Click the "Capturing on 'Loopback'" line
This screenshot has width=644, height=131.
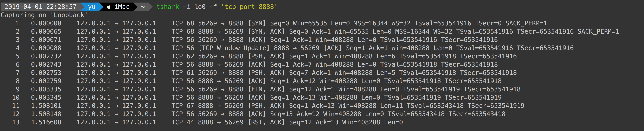(44, 15)
